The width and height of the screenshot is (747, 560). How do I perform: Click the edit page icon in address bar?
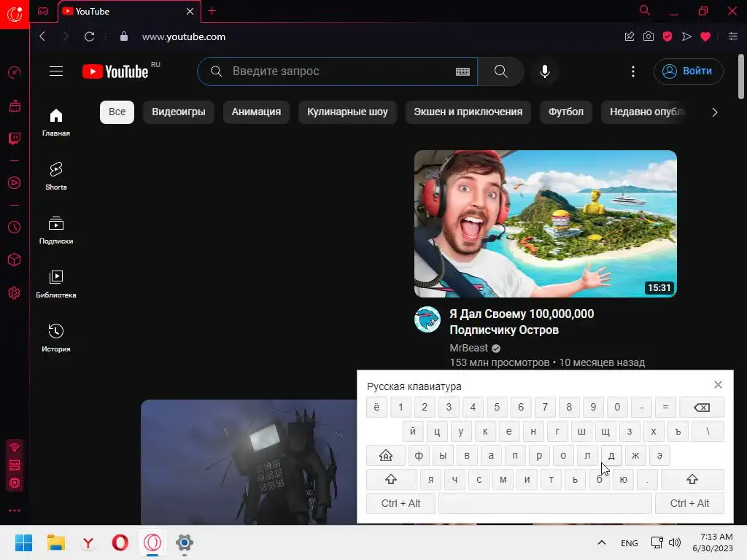[x=630, y=36]
